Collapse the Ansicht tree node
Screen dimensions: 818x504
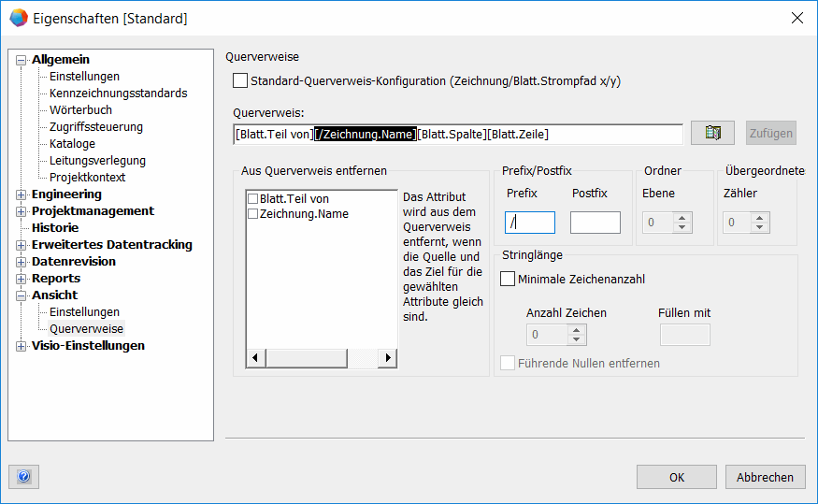[x=22, y=295]
